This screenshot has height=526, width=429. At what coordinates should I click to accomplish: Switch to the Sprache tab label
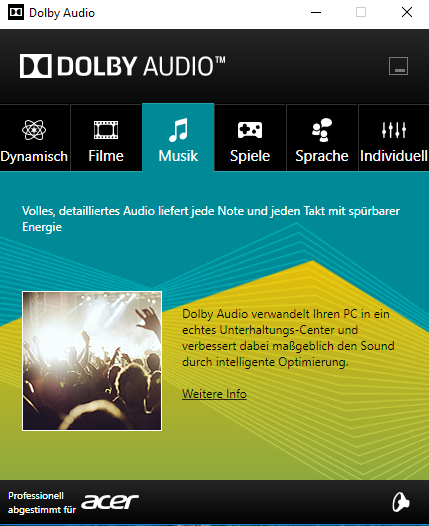point(322,156)
